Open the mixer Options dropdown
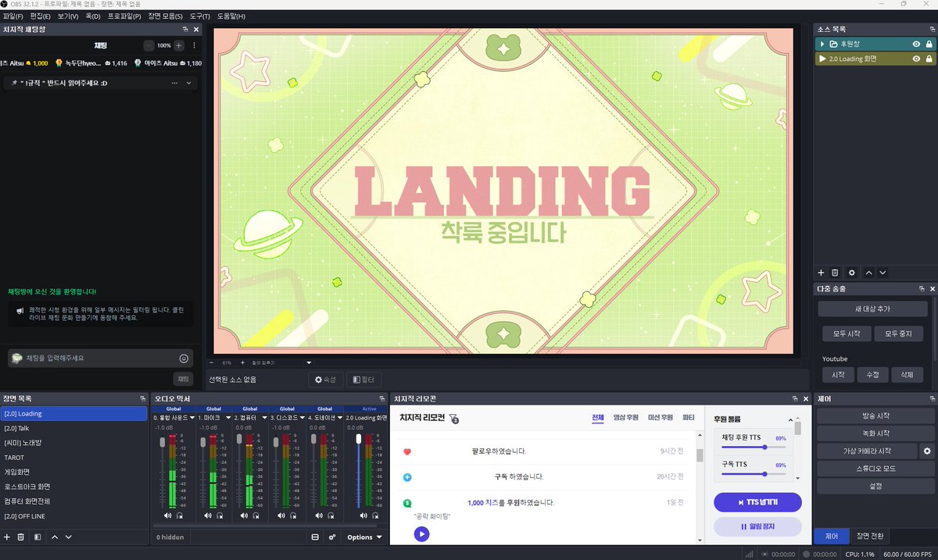The image size is (938, 560). coord(364,537)
